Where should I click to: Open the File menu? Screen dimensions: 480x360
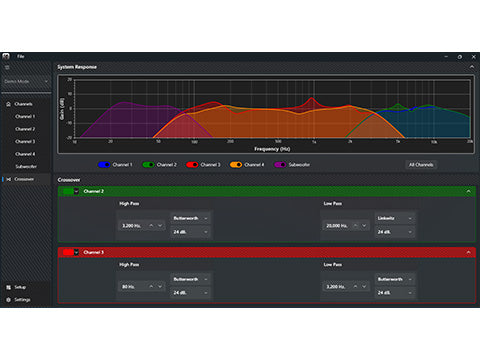pyautogui.click(x=21, y=56)
